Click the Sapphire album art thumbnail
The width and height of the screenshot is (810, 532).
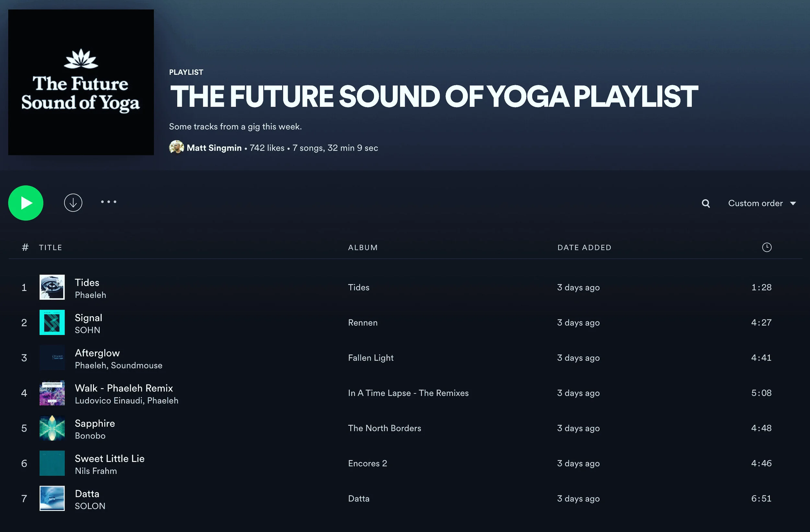click(x=52, y=428)
